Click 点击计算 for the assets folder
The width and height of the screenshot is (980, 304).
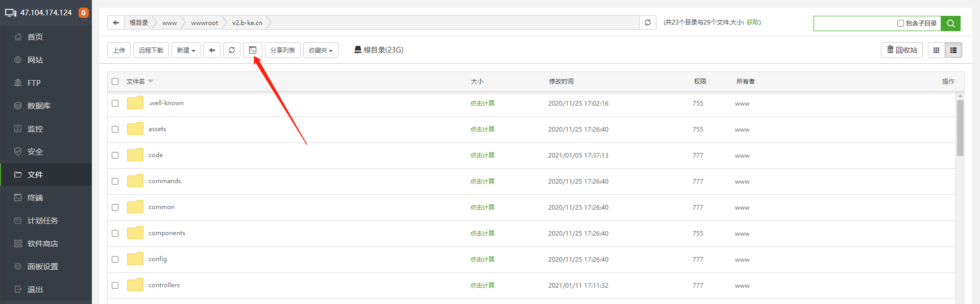click(x=482, y=129)
